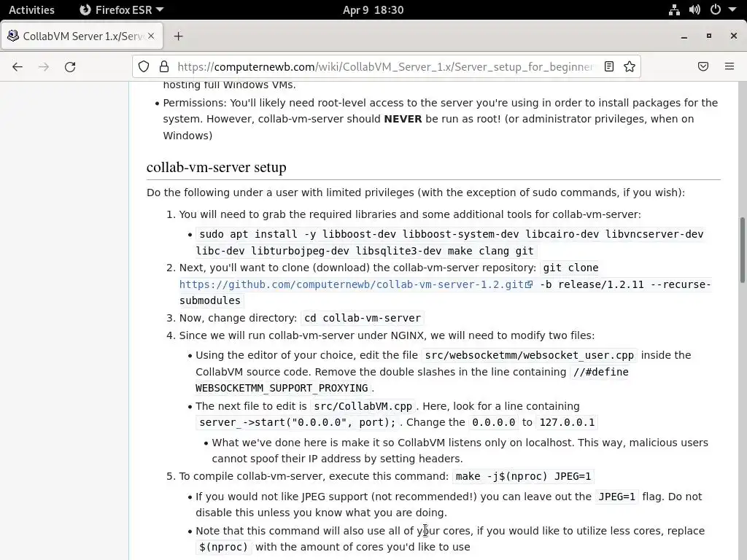Save page to Pocket

click(703, 66)
